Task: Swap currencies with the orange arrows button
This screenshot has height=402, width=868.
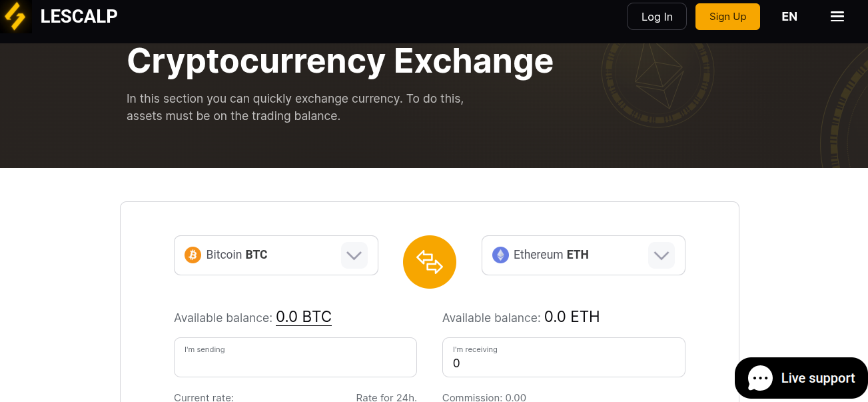Action: (x=430, y=262)
